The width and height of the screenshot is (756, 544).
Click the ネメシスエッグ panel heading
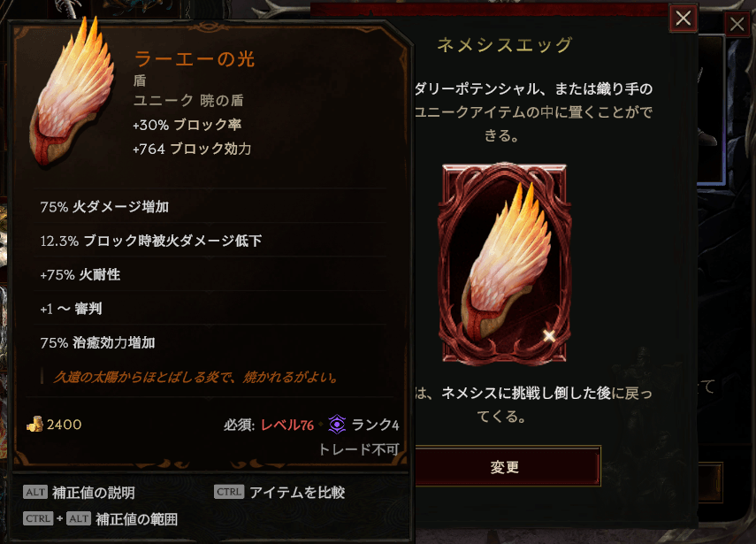point(504,45)
